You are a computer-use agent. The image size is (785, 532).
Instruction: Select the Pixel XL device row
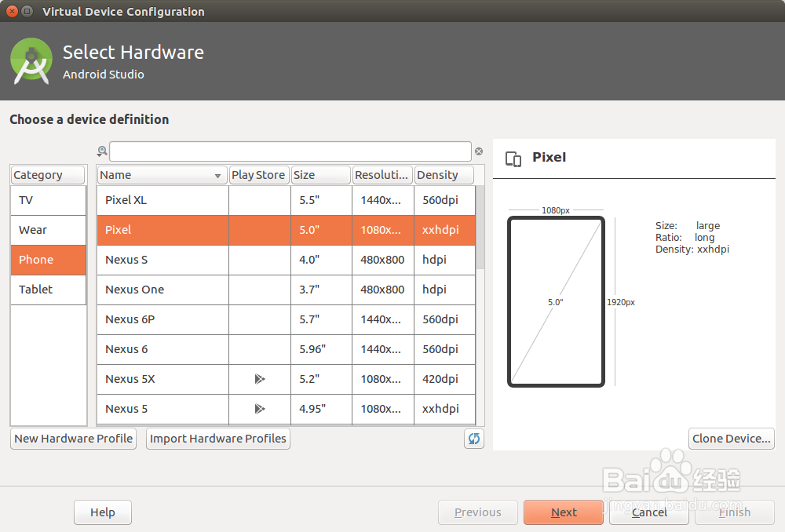[x=286, y=200]
